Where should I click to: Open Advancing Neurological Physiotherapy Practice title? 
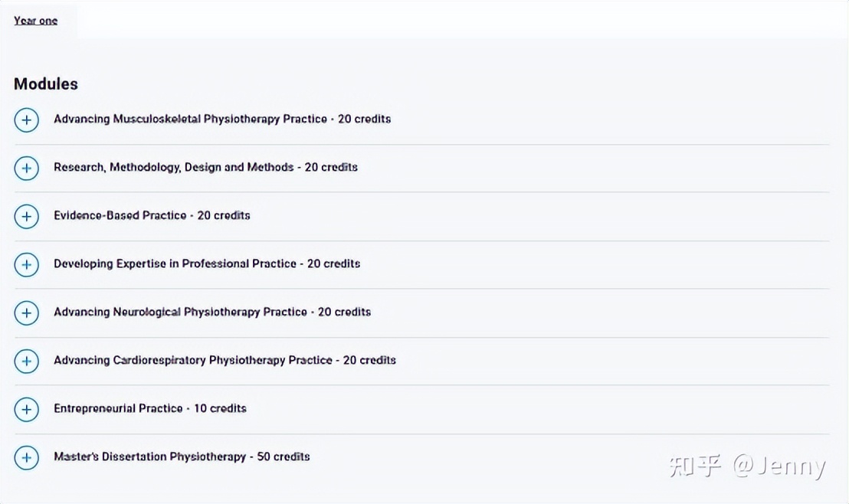tap(212, 312)
